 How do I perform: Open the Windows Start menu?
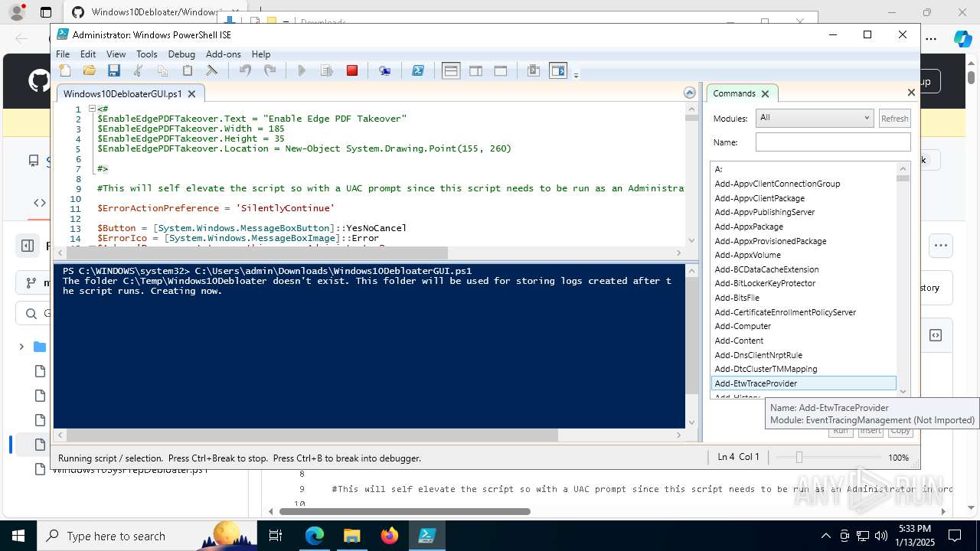pyautogui.click(x=18, y=536)
